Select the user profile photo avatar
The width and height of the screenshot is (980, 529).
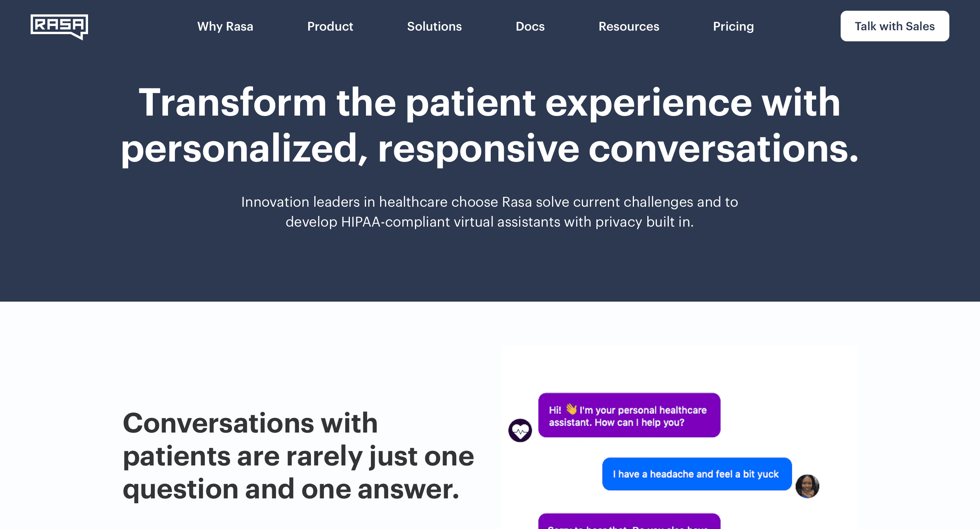pyautogui.click(x=807, y=486)
